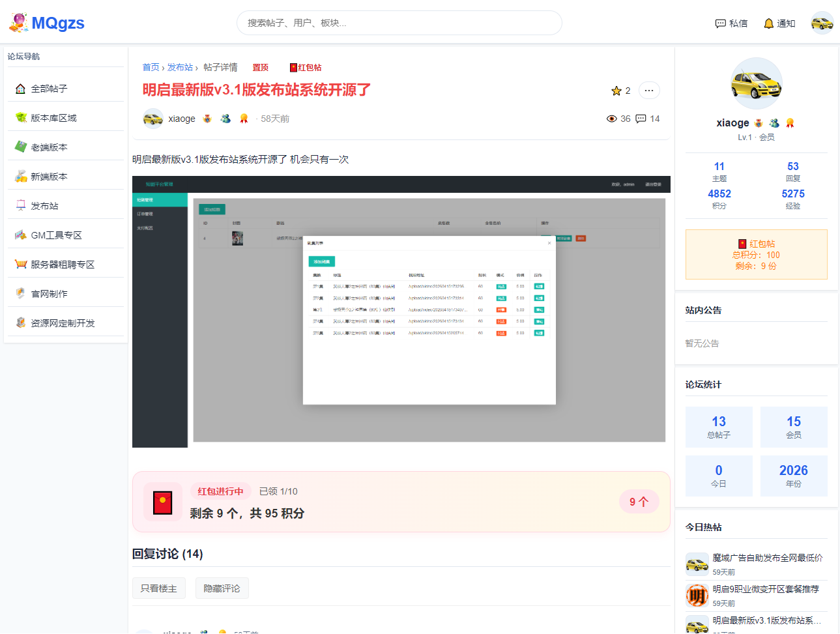Viewport: 840px width, 634px height.
Task: Click the comment bubble icon showing 14
Action: [x=641, y=119]
